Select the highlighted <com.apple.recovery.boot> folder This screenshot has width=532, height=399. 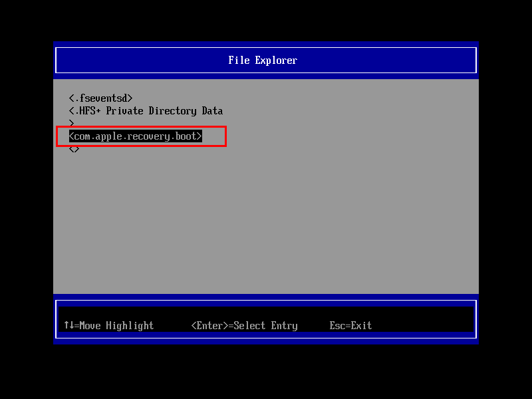136,136
